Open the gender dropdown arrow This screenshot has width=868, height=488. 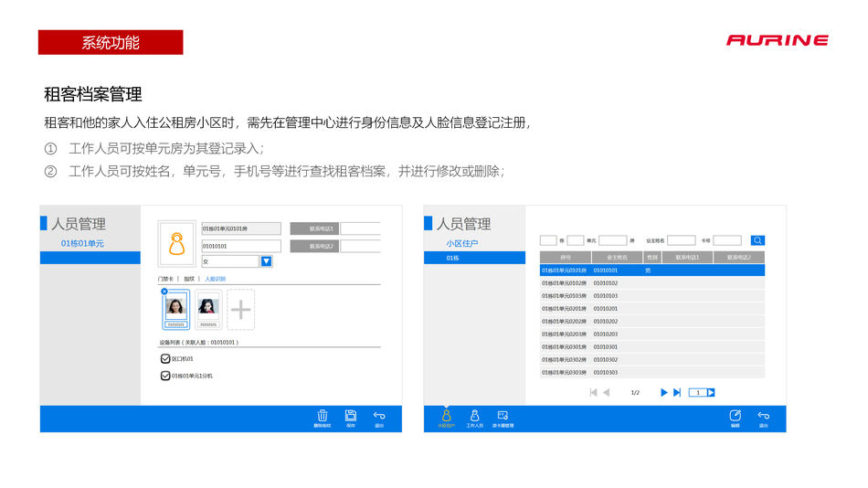pos(266,261)
